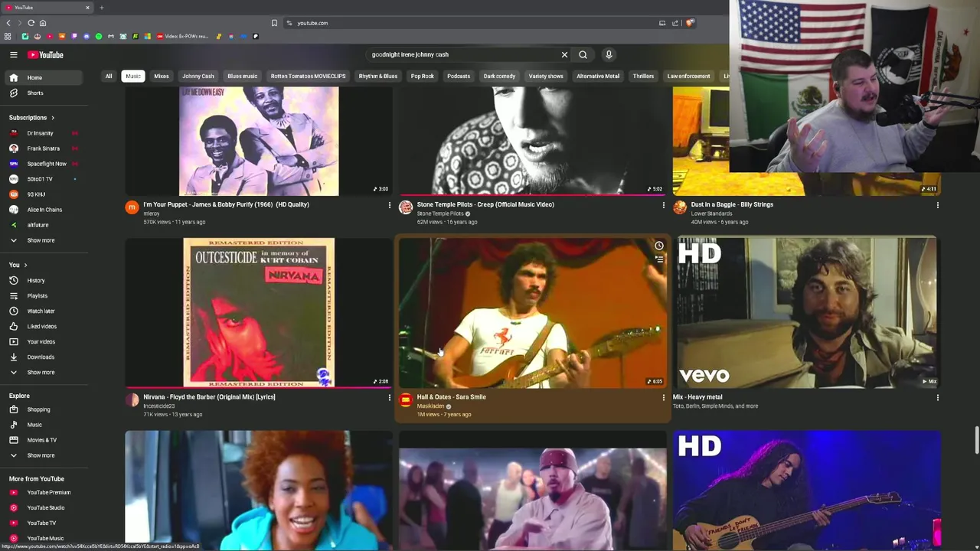The image size is (980, 551).
Task: Start voice search with the microphone
Action: point(609,55)
